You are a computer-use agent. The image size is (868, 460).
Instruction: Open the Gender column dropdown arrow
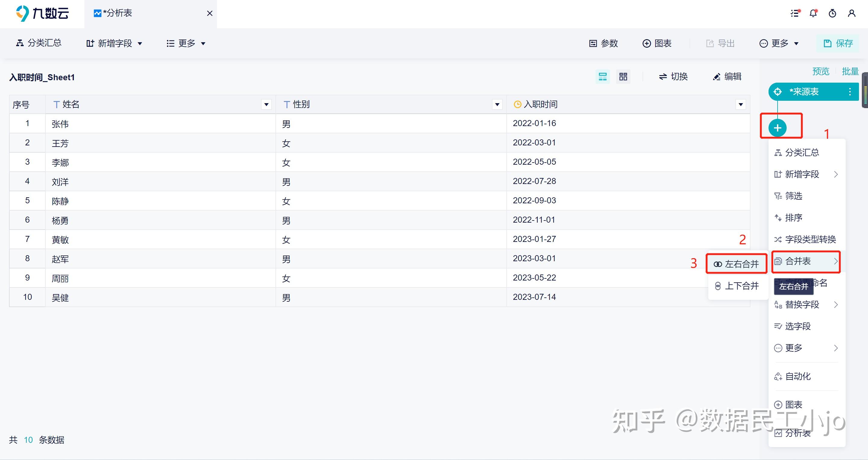coord(497,105)
